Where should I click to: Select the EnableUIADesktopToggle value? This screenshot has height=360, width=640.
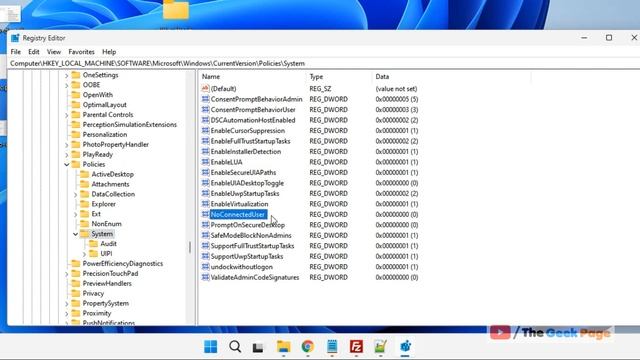[247, 183]
